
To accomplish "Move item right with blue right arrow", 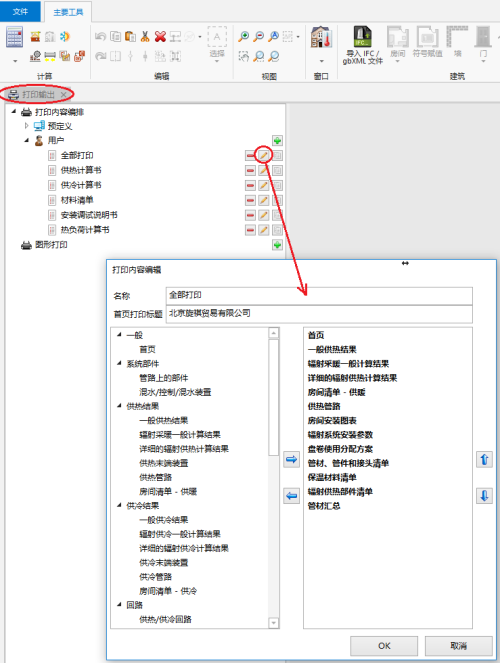I will pyautogui.click(x=291, y=459).
